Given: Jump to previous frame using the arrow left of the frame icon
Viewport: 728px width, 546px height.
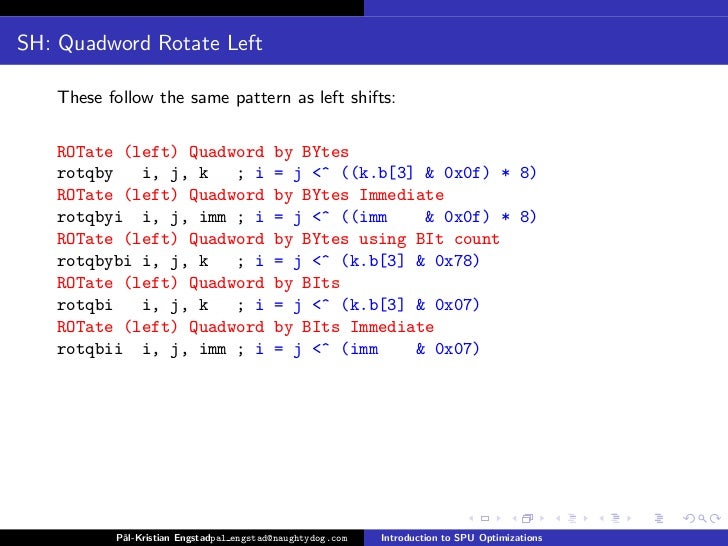Looking at the screenshot, I should [x=514, y=518].
